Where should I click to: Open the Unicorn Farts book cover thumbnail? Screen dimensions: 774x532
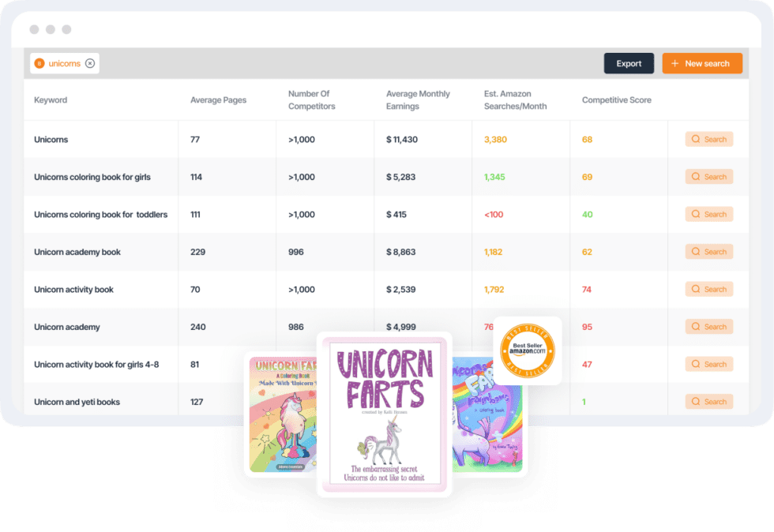coord(385,414)
